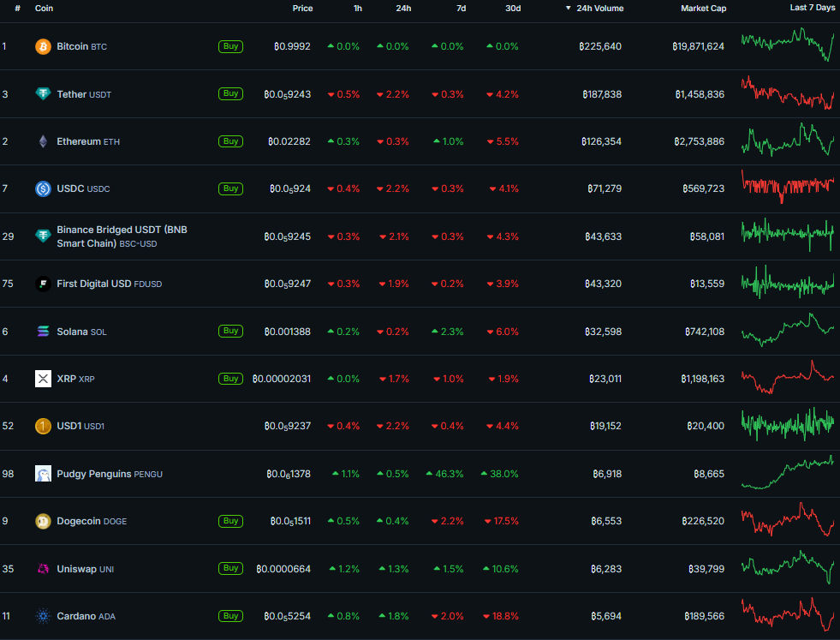This screenshot has height=640, width=840.
Task: Open Uniswap's 7-day sparkline chart
Action: pos(788,567)
